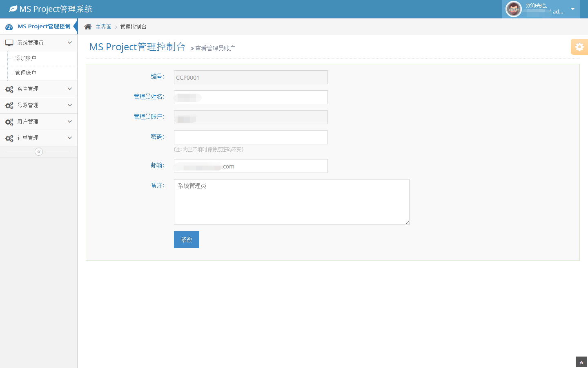Open the 添加账户 submenu item
Image resolution: width=588 pixels, height=368 pixels.
26,58
